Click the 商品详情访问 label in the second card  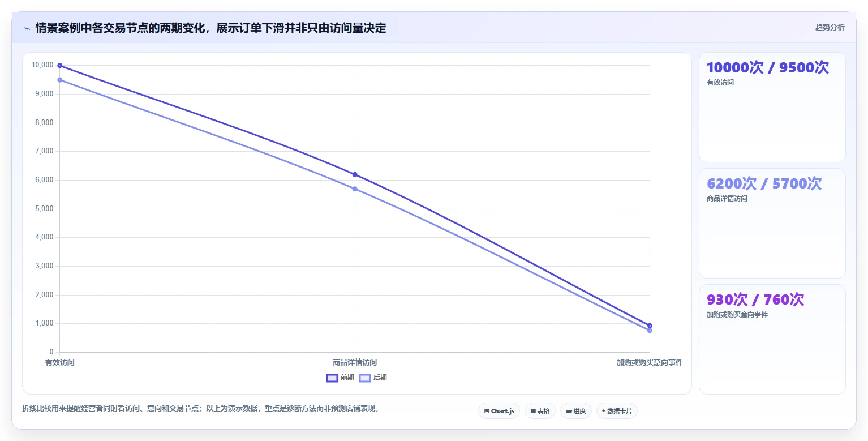click(x=727, y=199)
